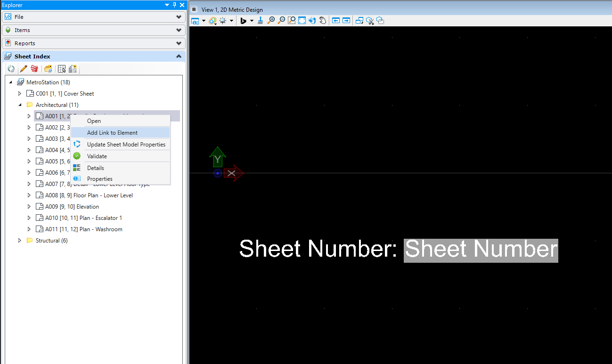Select A008 Floor Plan - Lower Level

[89, 195]
